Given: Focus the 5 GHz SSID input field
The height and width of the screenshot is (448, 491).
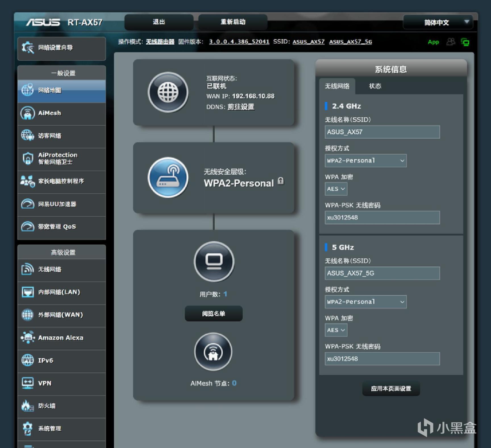Looking at the screenshot, I should (x=382, y=273).
